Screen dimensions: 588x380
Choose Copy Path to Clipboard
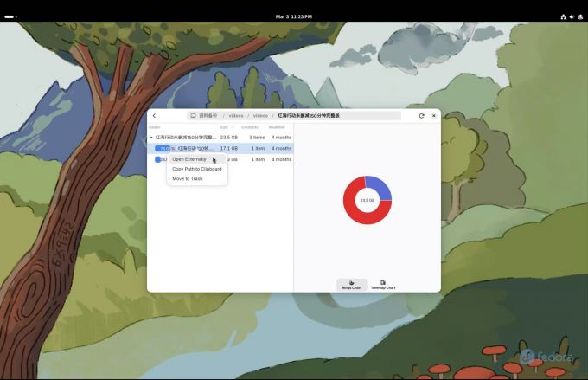[x=196, y=169]
